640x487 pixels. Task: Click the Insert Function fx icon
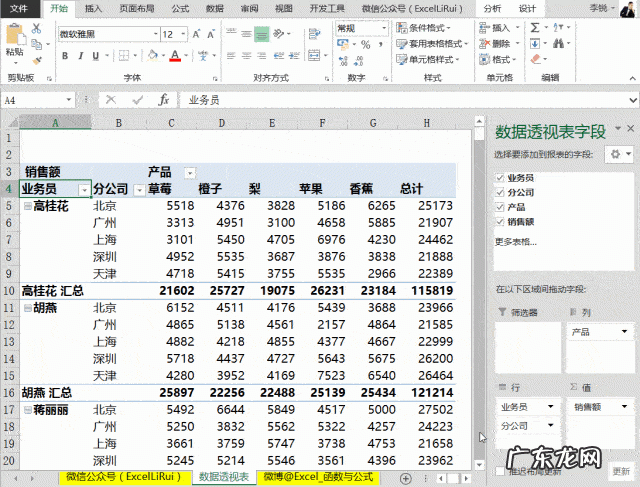163,100
